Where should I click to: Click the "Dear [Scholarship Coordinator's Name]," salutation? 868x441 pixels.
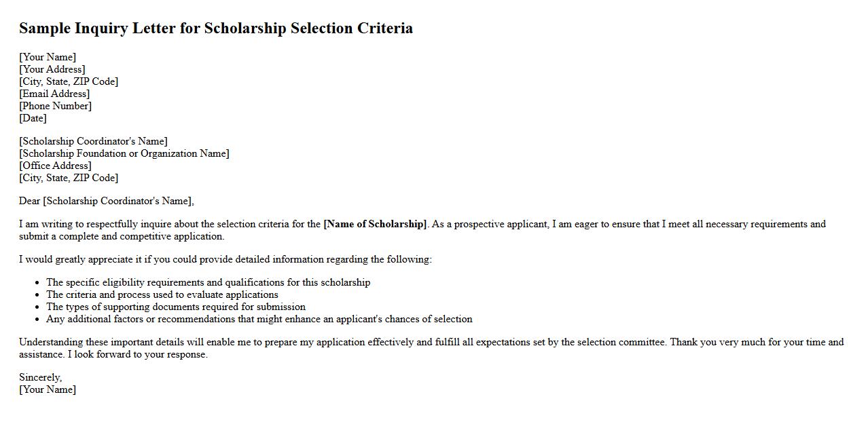click(107, 201)
